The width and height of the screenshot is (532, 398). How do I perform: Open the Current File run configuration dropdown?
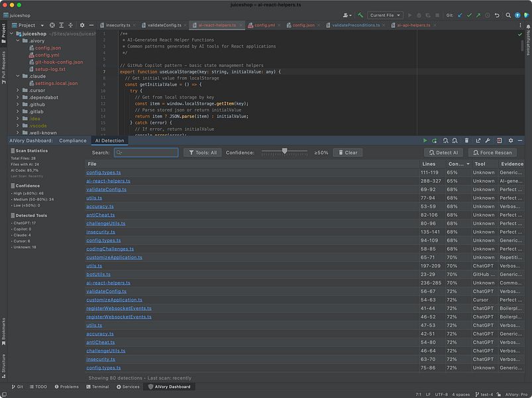[x=385, y=15]
